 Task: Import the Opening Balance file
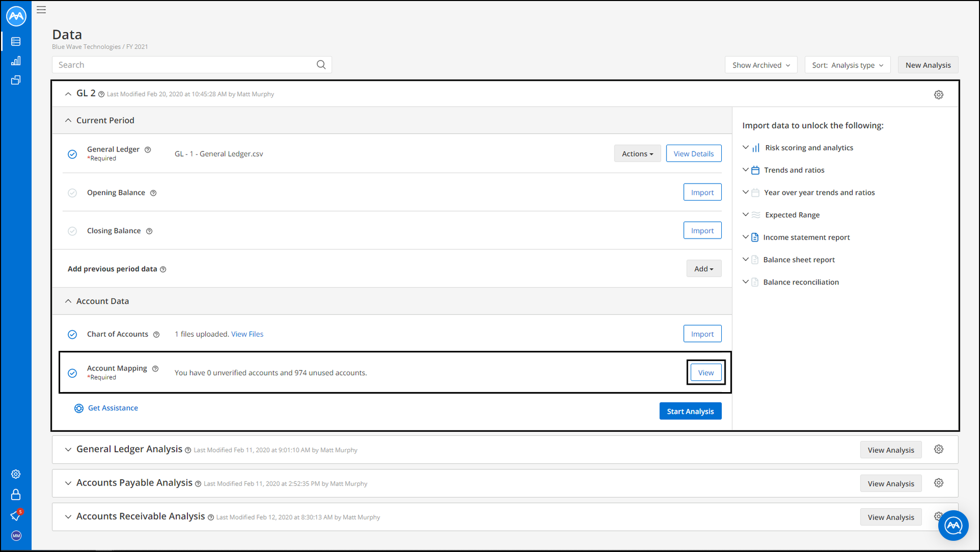[x=702, y=192]
